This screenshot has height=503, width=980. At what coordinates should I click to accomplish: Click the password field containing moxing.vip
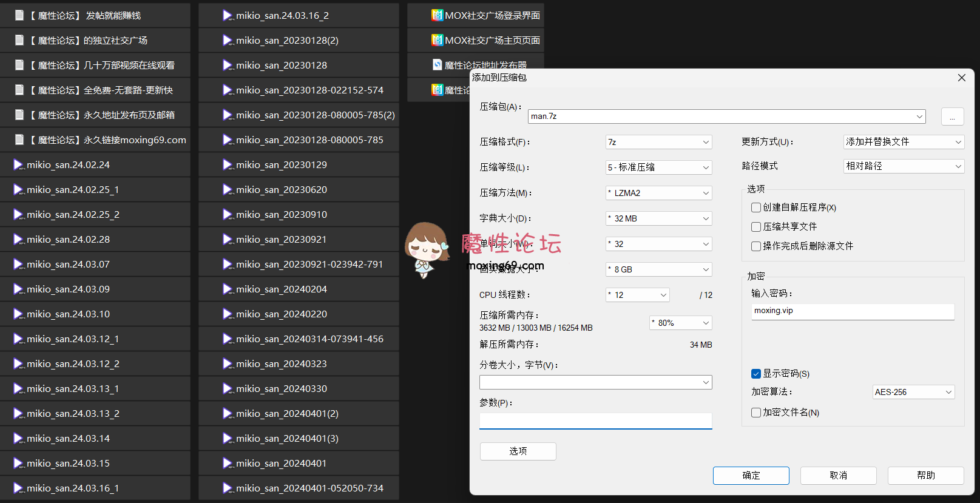853,311
